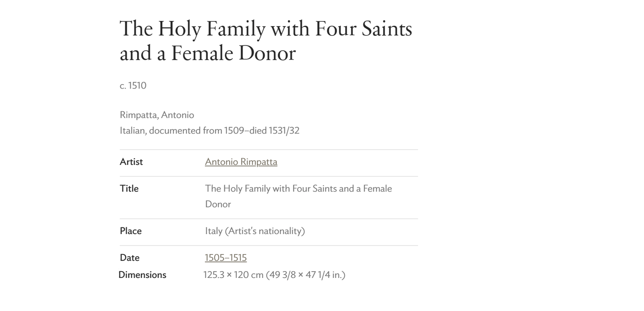This screenshot has width=644, height=311.
Task: Click the Title row label
Action: 129,189
